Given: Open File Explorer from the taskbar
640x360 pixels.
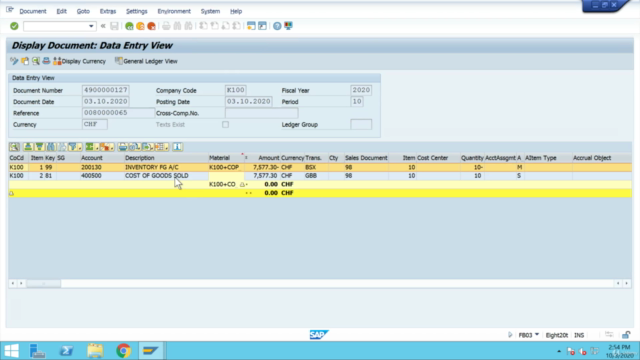Looking at the screenshot, I should click(x=95, y=351).
